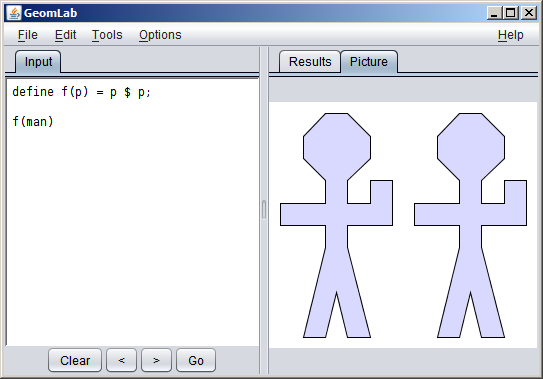Select the Picture tab
543x379 pixels.
[x=369, y=62]
